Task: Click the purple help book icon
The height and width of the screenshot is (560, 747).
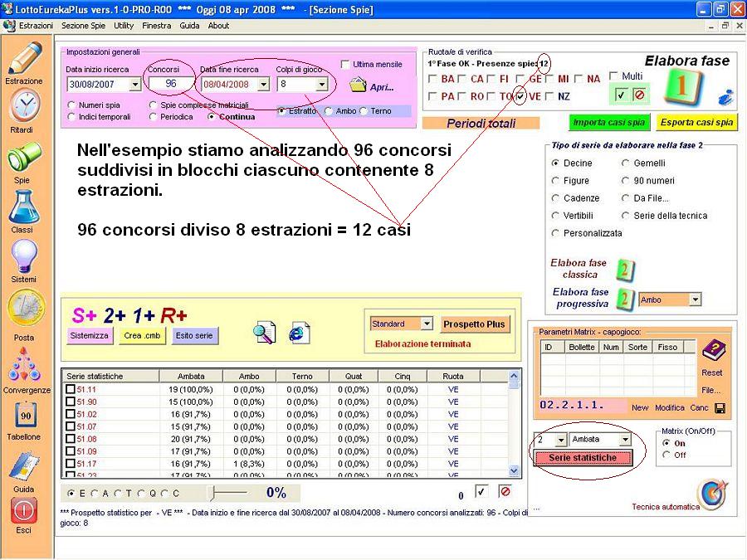Action: (x=713, y=352)
